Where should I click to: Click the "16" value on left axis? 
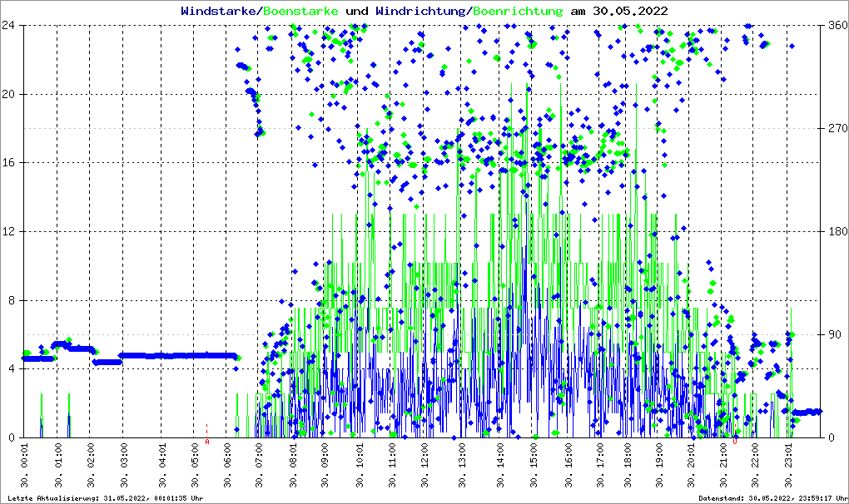(11, 163)
